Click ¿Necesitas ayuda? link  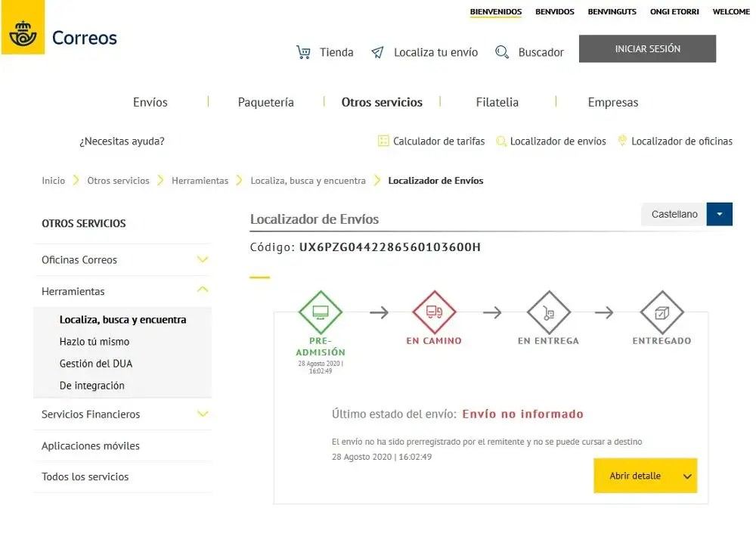(x=122, y=141)
